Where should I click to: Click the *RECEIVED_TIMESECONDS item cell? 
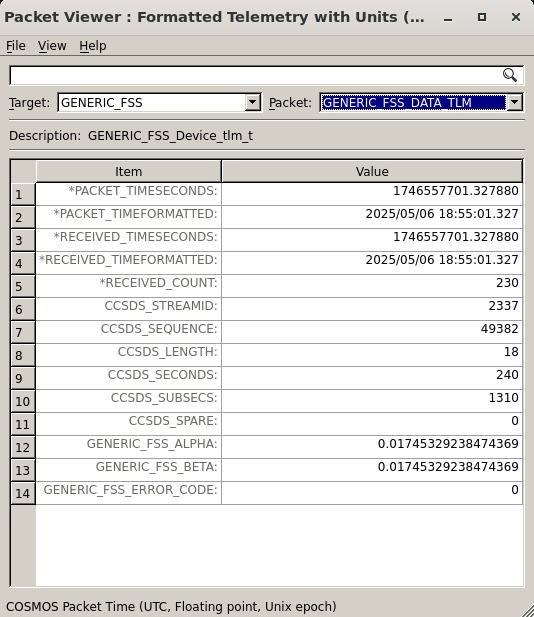[129, 240]
